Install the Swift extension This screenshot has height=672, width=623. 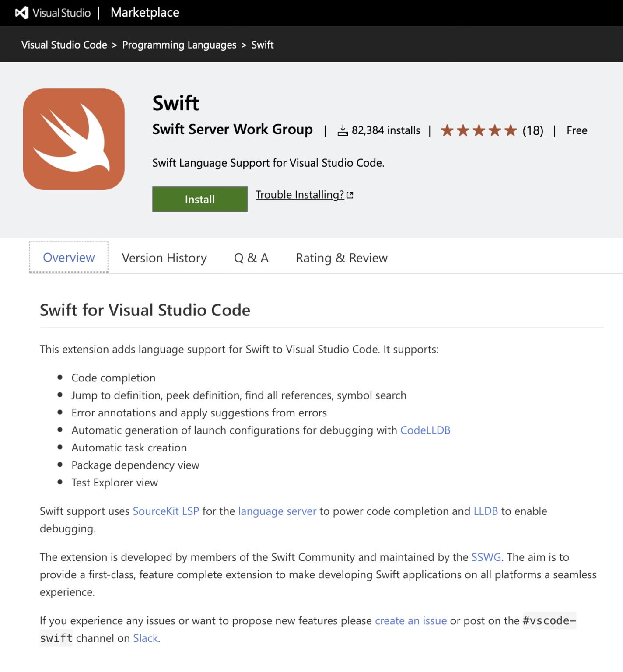pos(200,199)
